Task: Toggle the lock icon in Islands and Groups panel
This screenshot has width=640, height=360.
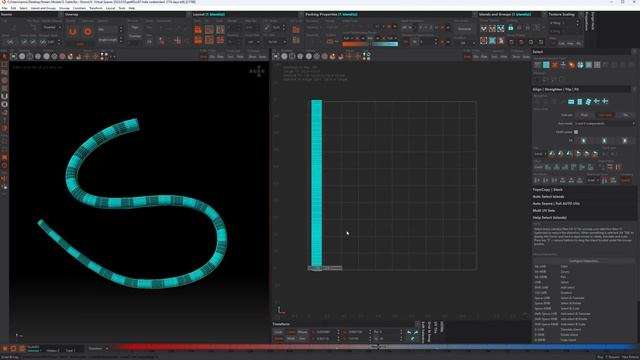Action: point(511,28)
